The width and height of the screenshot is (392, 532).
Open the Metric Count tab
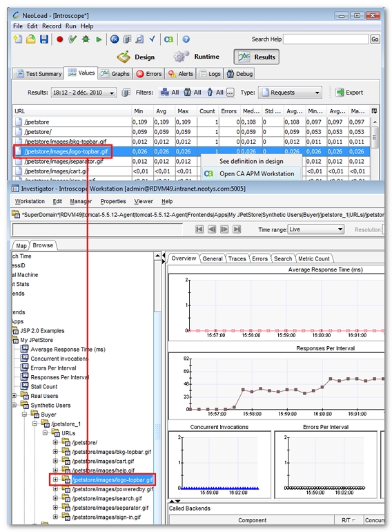[314, 258]
